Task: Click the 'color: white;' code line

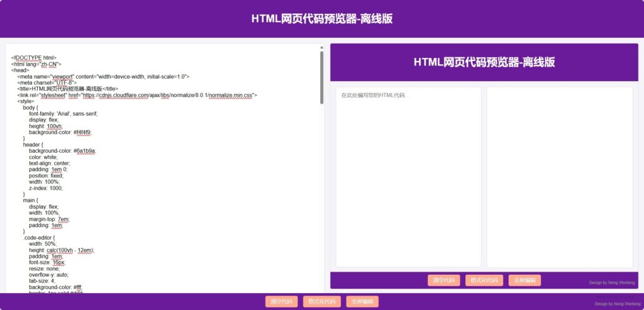Action: (43, 157)
